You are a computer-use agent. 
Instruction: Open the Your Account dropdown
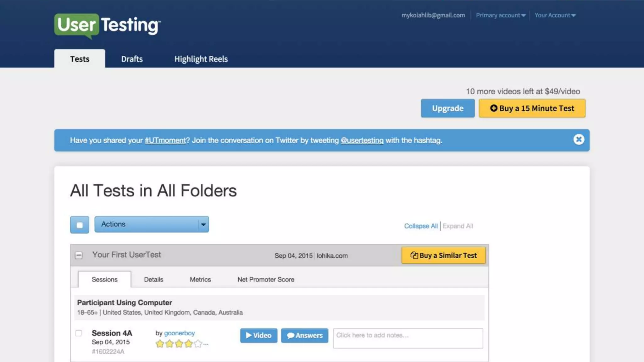point(555,15)
